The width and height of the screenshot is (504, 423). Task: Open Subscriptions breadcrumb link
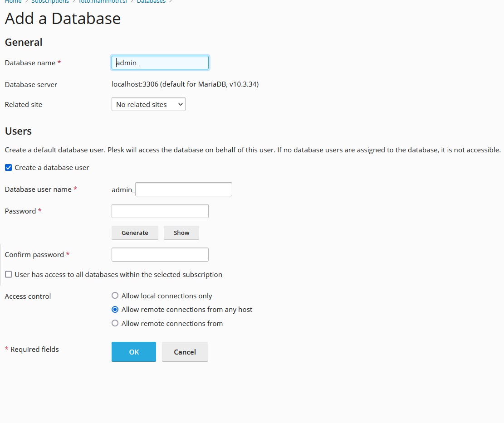click(50, 2)
